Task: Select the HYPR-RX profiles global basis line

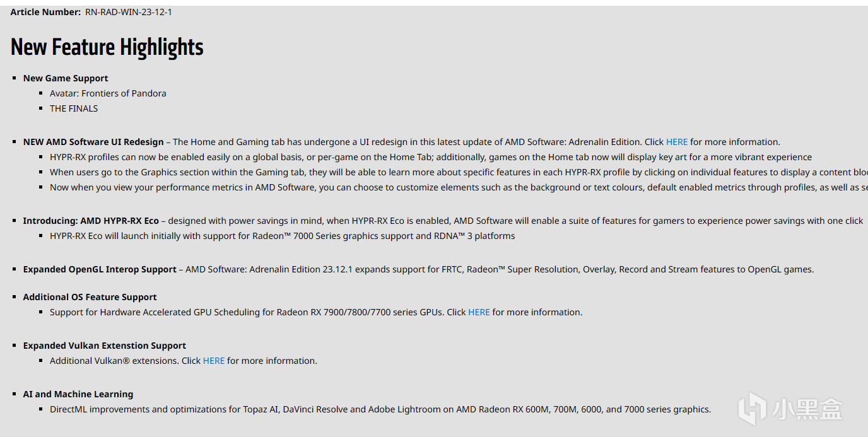Action: click(x=431, y=157)
